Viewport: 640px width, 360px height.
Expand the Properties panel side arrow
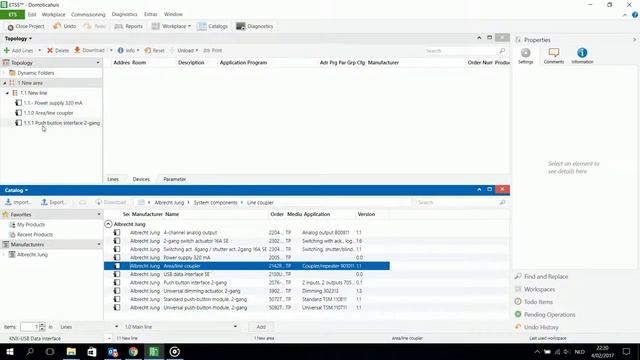click(634, 40)
